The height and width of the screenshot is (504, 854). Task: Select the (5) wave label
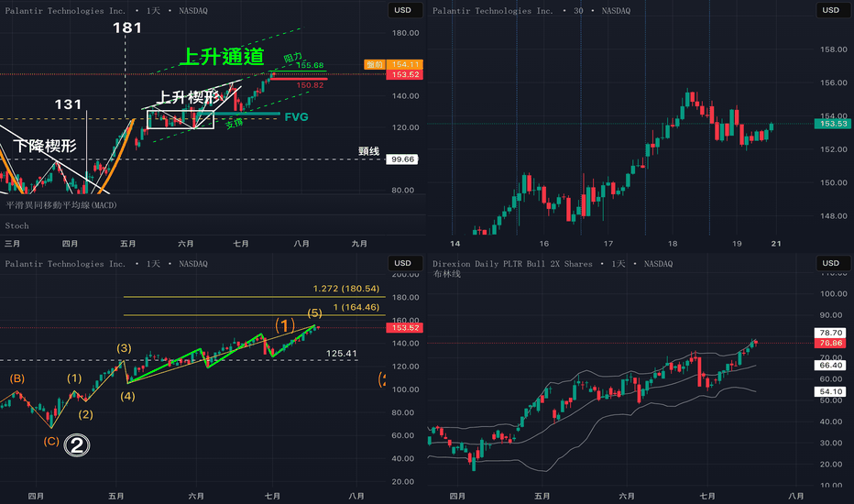(315, 312)
